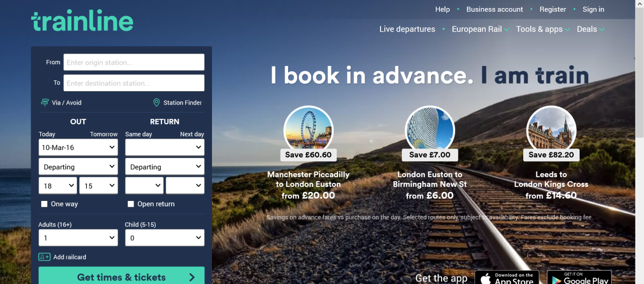Open the Child (5-15) dropdown
Image resolution: width=644 pixels, height=284 pixels.
click(164, 238)
